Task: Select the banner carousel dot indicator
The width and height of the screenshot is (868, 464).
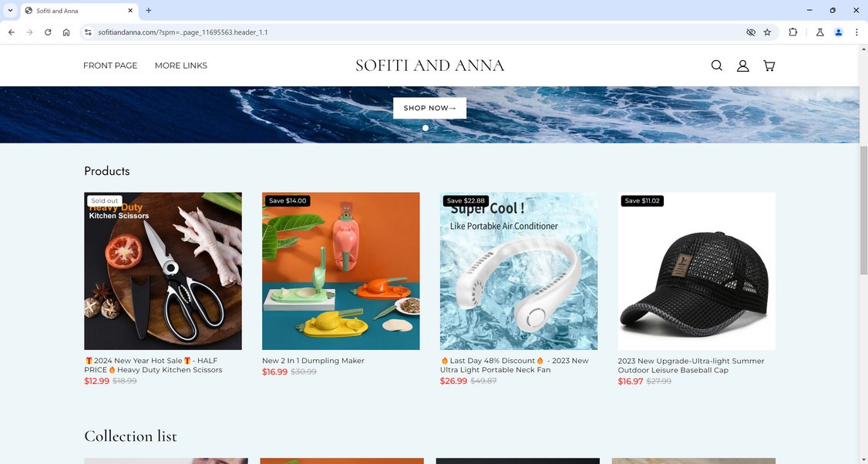Action: click(426, 128)
